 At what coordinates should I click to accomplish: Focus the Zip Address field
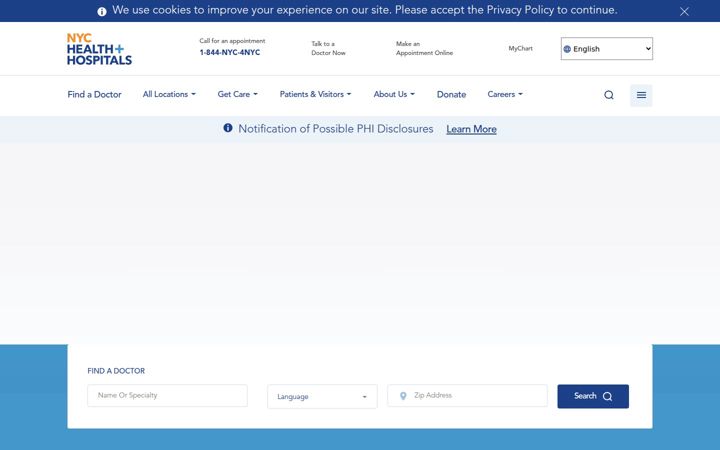[x=467, y=395]
